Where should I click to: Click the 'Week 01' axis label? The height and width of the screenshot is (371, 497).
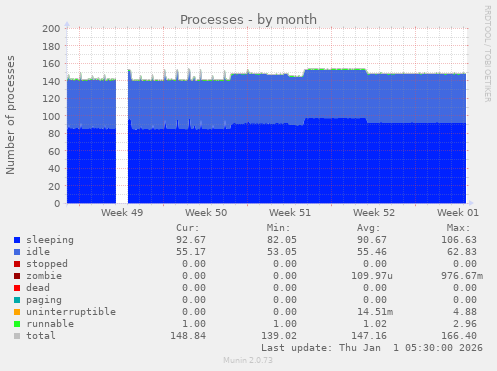tap(458, 213)
